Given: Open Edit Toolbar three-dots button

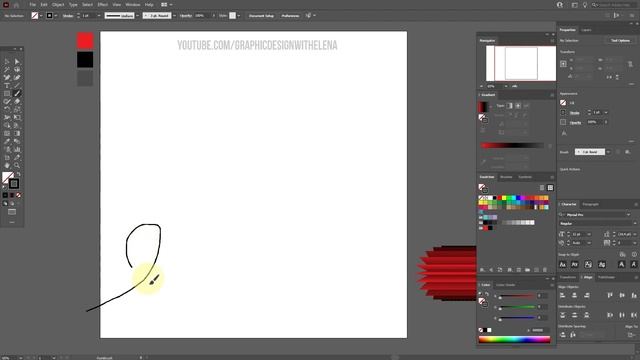Looking at the screenshot, I should click(x=12, y=222).
